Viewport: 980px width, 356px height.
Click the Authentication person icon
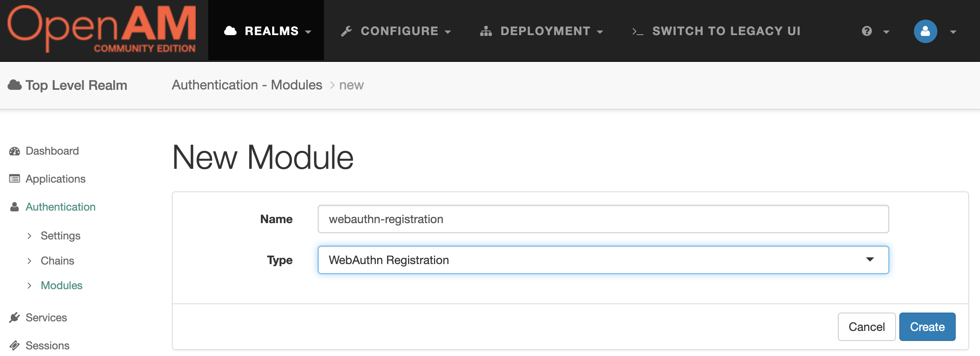15,207
